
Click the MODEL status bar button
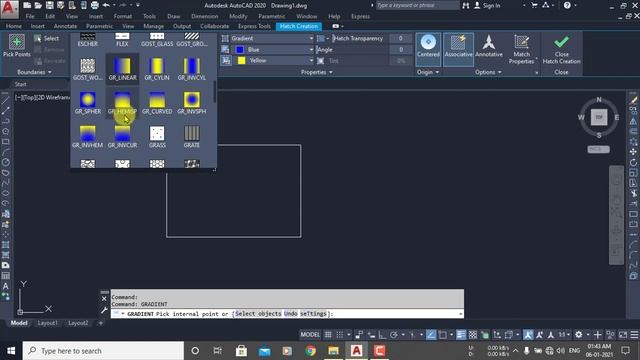tap(310, 335)
